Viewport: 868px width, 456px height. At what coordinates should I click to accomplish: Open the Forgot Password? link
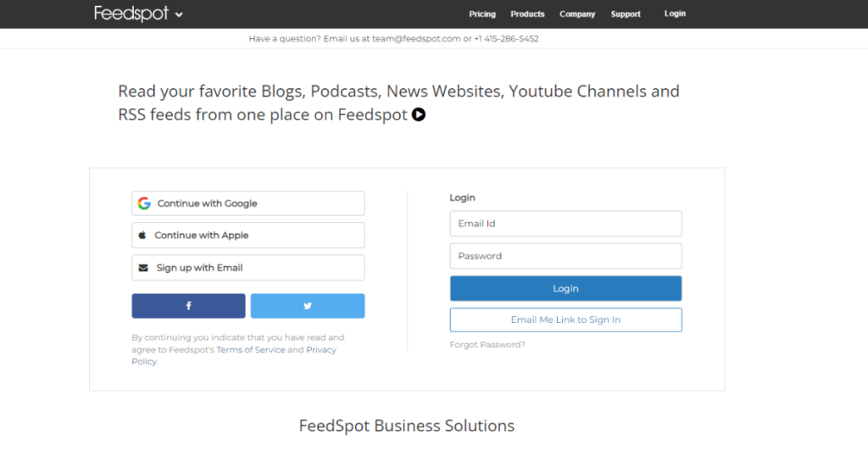487,344
